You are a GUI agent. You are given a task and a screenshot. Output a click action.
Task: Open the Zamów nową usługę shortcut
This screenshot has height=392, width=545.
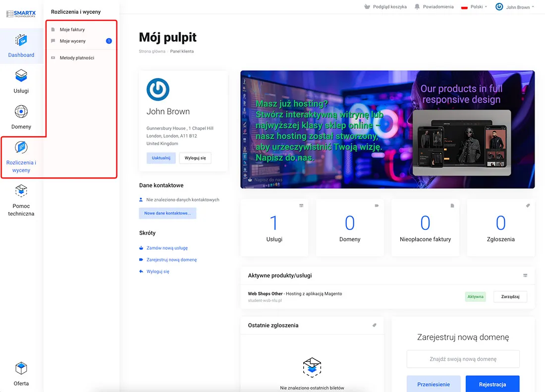[x=167, y=248]
